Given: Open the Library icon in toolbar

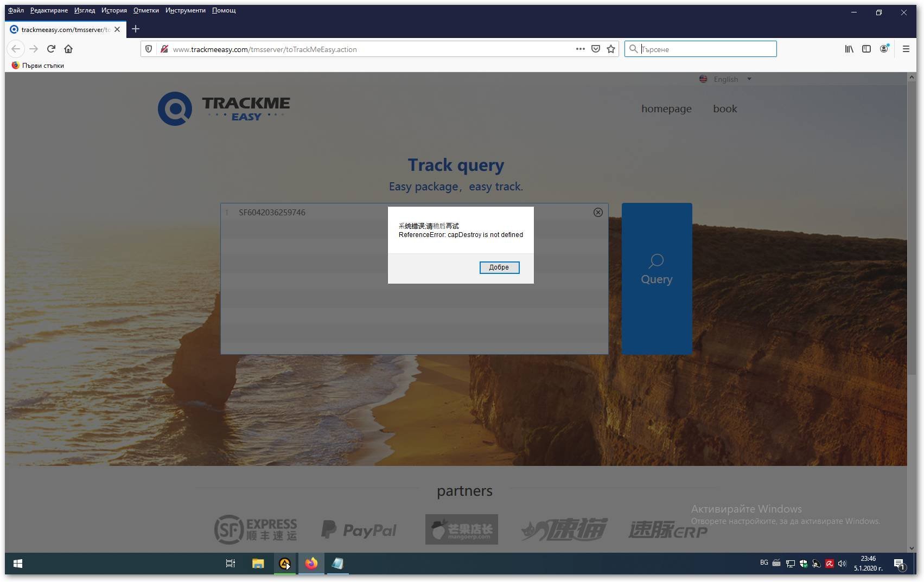Looking at the screenshot, I should [849, 49].
